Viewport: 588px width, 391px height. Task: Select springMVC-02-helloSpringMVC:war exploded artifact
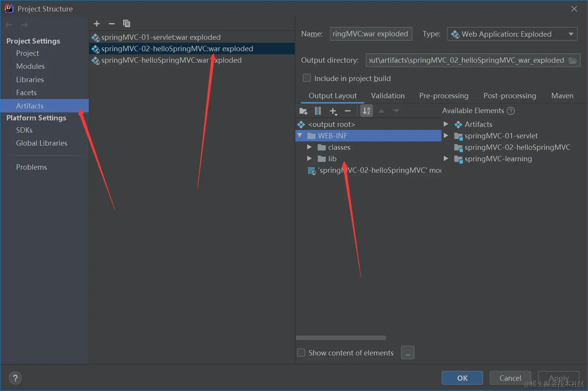pyautogui.click(x=192, y=49)
